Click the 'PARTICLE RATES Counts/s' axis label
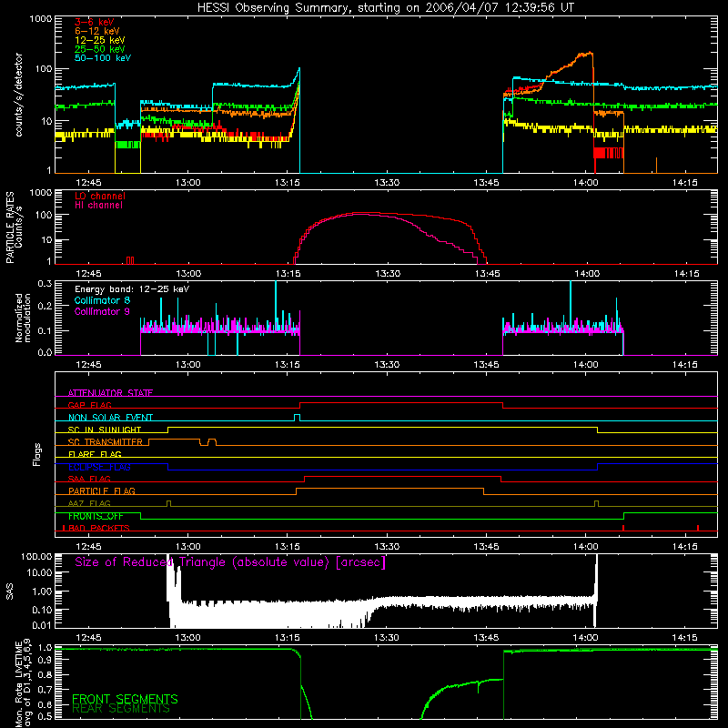Image resolution: width=728 pixels, height=728 pixels. click(x=14, y=227)
